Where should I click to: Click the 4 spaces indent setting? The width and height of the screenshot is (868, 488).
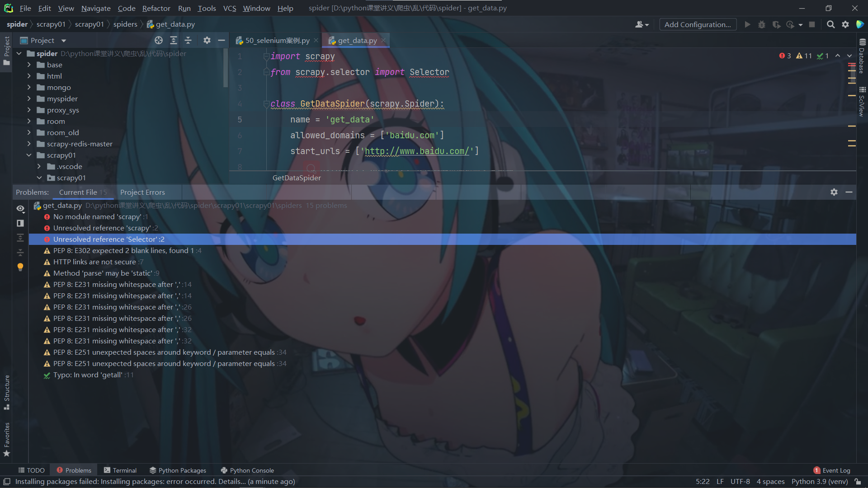click(x=771, y=482)
